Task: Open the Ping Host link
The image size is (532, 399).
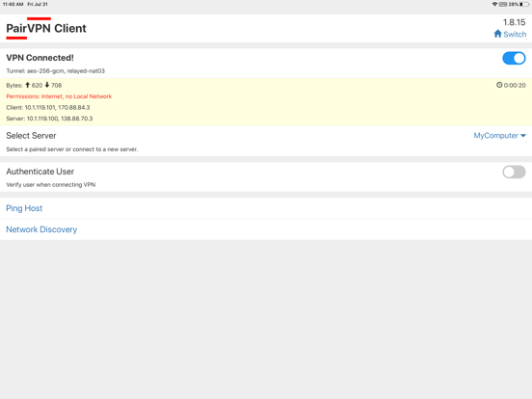Action: pos(24,208)
